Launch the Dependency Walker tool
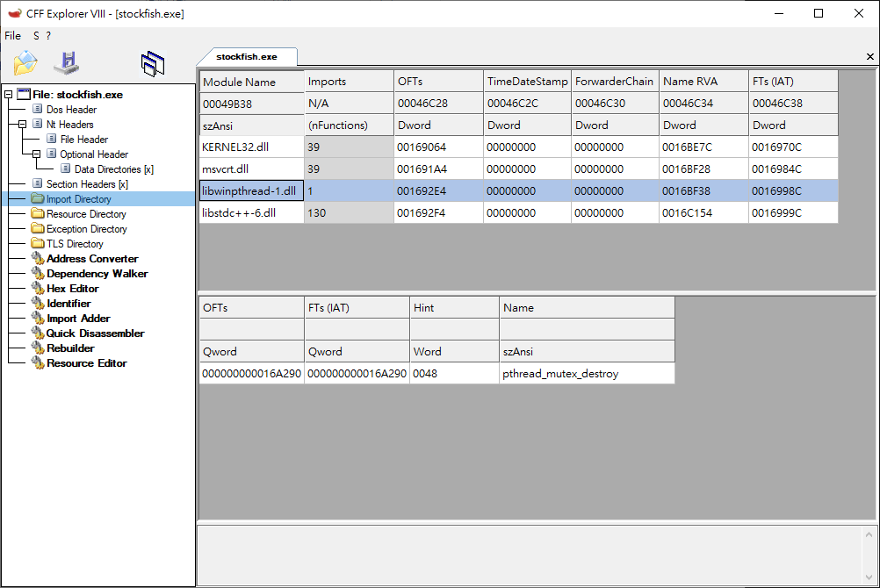 click(x=97, y=274)
